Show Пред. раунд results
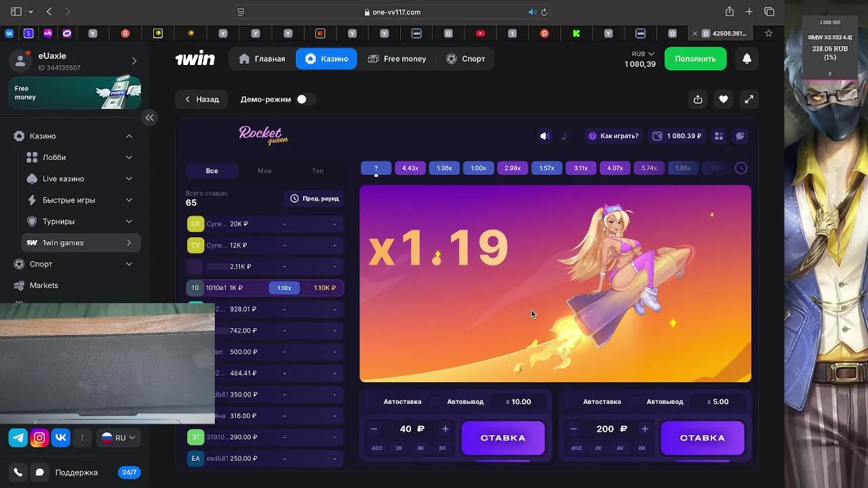Viewport: 868px width, 488px height. [x=314, y=199]
